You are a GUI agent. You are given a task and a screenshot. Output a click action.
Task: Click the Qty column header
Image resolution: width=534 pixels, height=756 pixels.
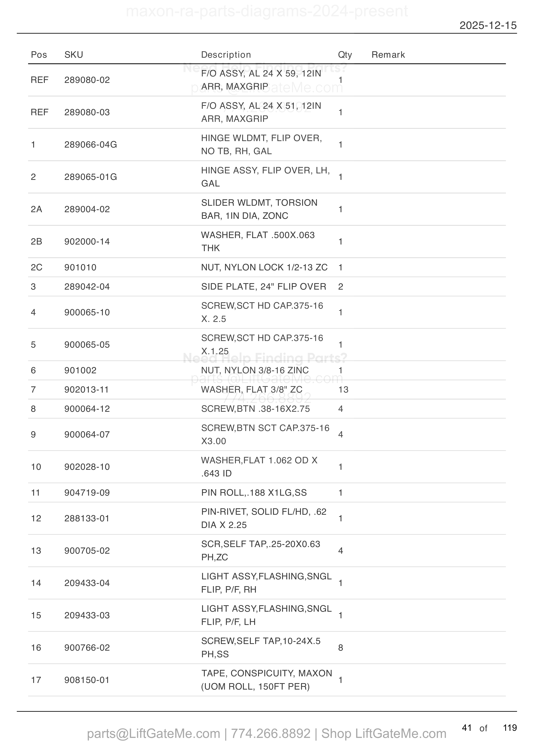tap(345, 55)
